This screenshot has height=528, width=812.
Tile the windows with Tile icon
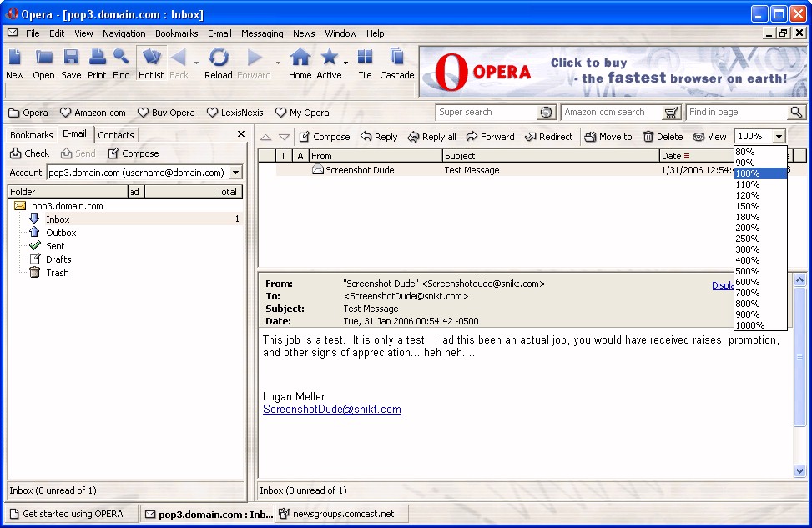(x=365, y=63)
